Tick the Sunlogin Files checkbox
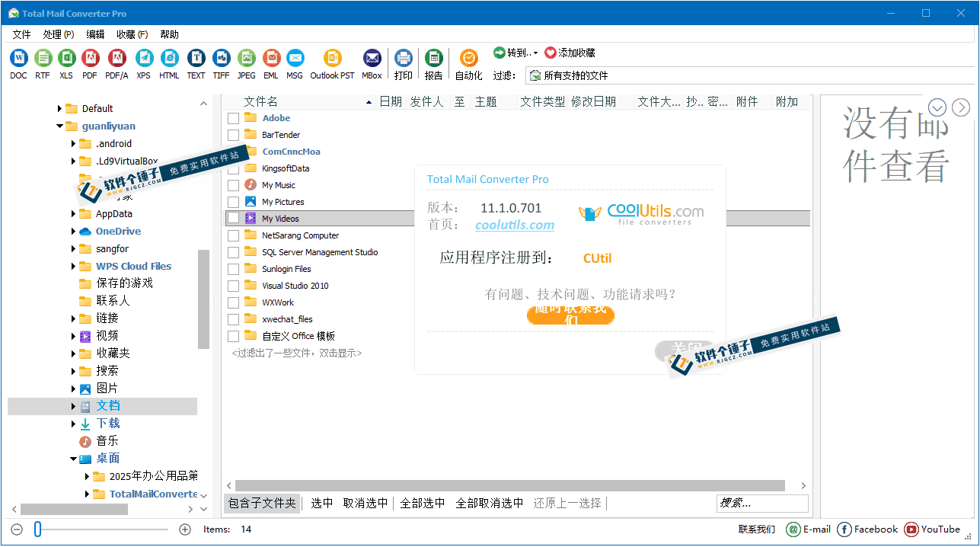Image resolution: width=980 pixels, height=547 pixels. pos(233,269)
